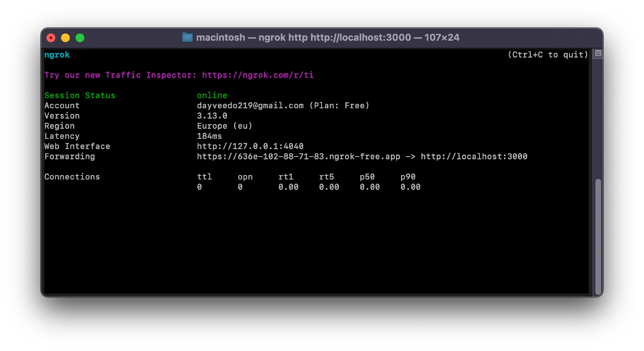Minimize the terminal with yellow button
Image resolution: width=644 pixels, height=351 pixels.
66,38
